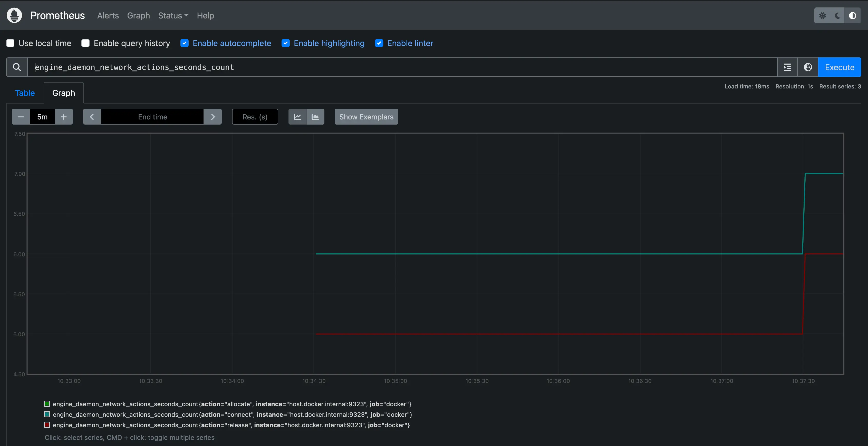Switch to the Table tab
The width and height of the screenshot is (868, 446).
(24, 92)
